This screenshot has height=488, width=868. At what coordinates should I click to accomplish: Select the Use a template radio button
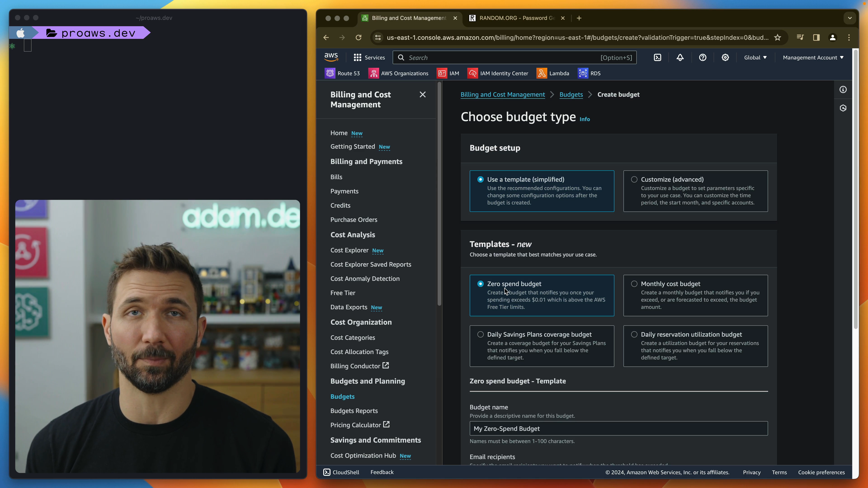click(481, 179)
